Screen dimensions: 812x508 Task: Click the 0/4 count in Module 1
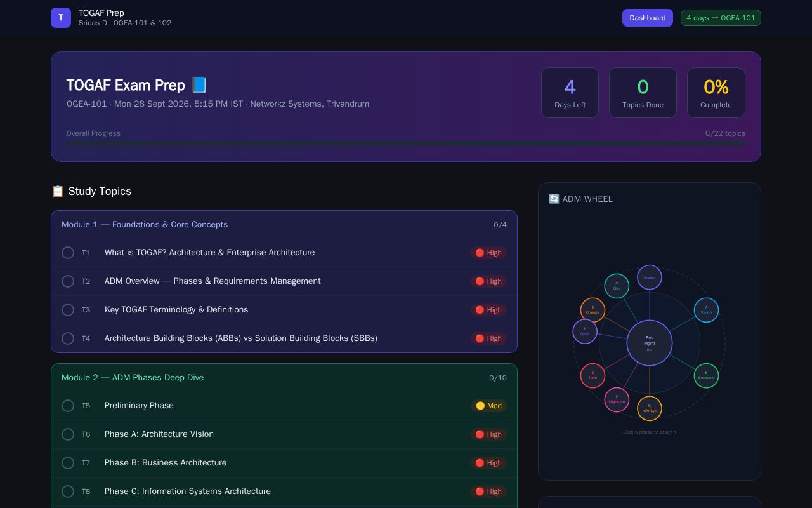[500, 225]
